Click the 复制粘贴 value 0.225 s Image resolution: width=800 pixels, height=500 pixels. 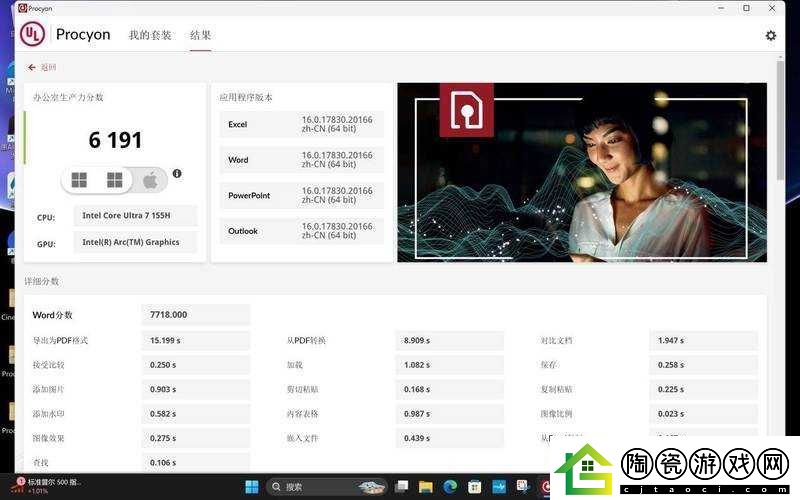point(704,389)
